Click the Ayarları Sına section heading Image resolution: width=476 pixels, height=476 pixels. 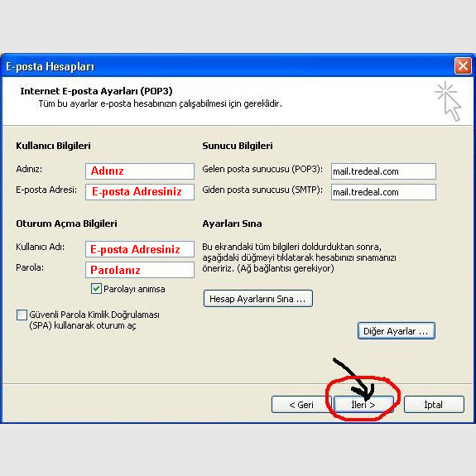[232, 224]
